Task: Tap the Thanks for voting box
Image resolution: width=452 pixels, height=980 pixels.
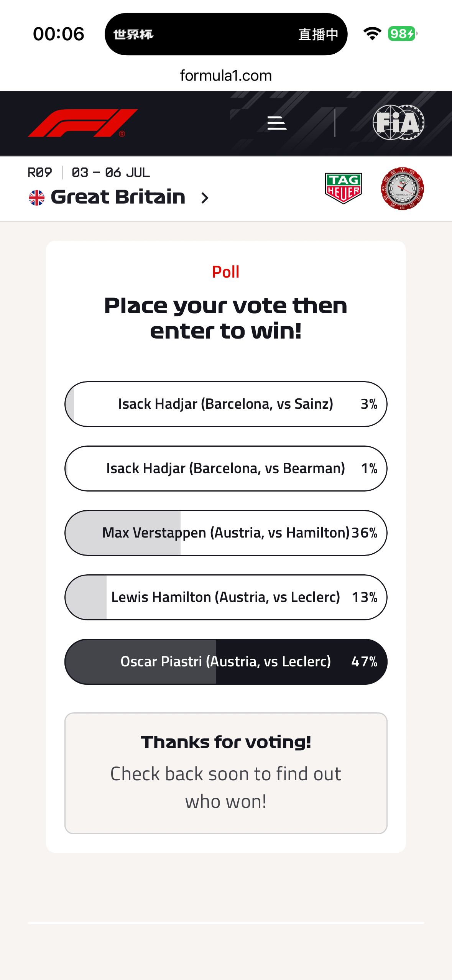Action: (x=226, y=773)
